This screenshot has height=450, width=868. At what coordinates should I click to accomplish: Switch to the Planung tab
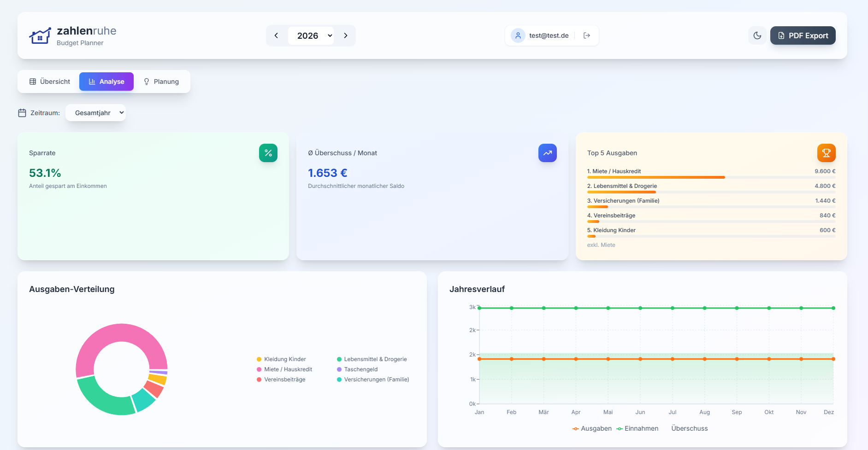(x=162, y=81)
